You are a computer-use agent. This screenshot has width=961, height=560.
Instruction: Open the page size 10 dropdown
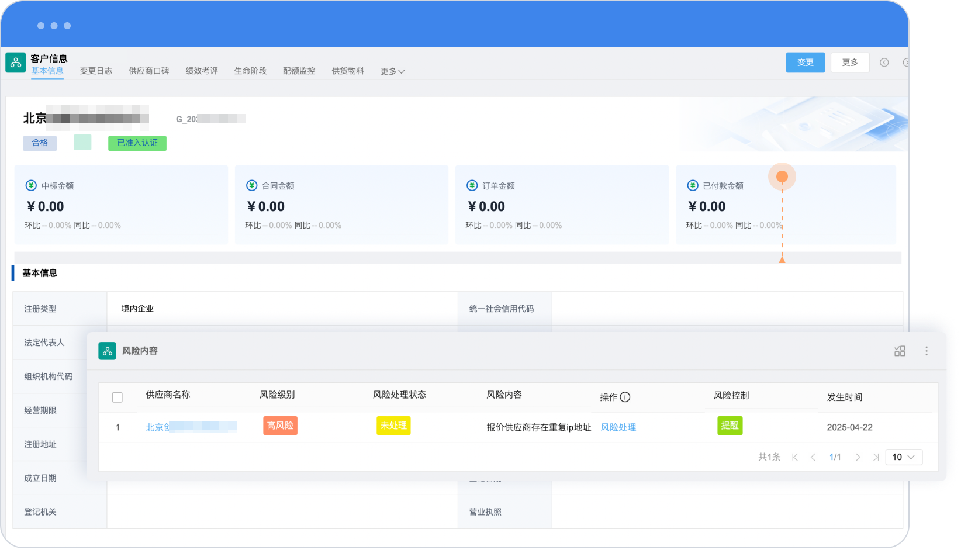click(904, 457)
